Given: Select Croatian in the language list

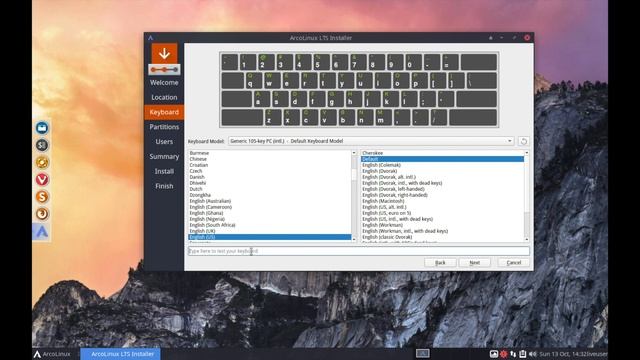Looking at the screenshot, I should pos(269,165).
